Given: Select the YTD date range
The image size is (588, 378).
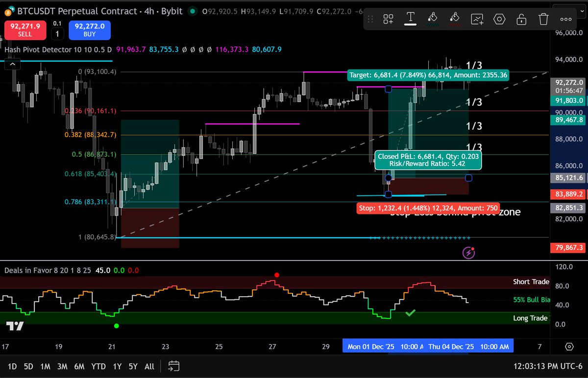Looking at the screenshot, I should (x=98, y=366).
